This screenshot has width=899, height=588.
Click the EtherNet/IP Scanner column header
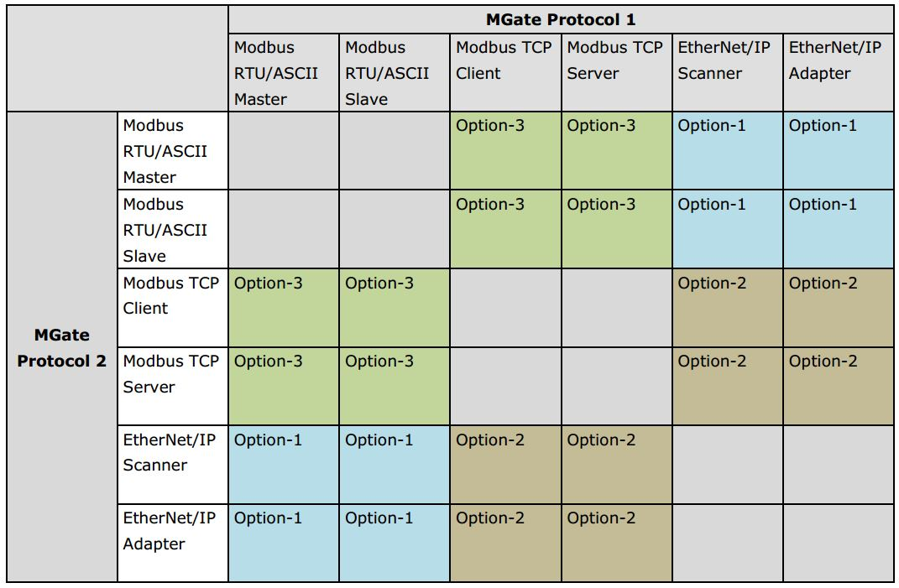pos(724,60)
